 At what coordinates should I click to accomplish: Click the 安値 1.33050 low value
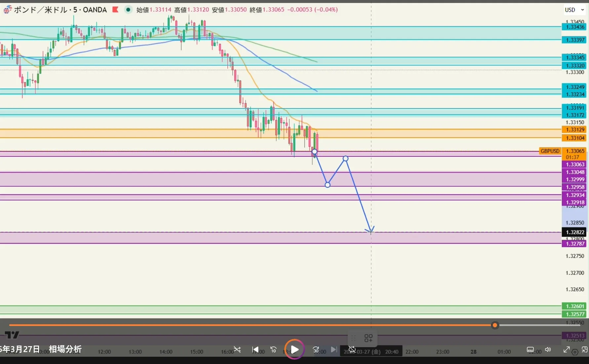229,10
